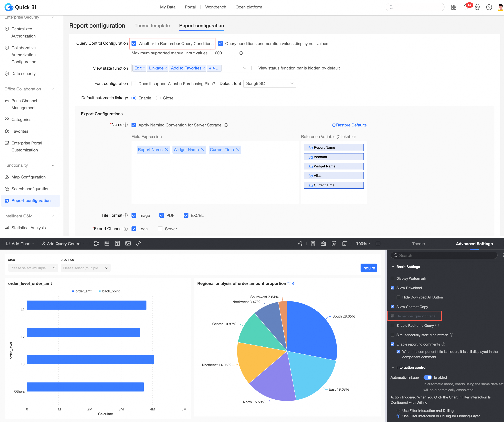Toggle the Automatic linkage switch
The image size is (504, 422).
(x=427, y=377)
